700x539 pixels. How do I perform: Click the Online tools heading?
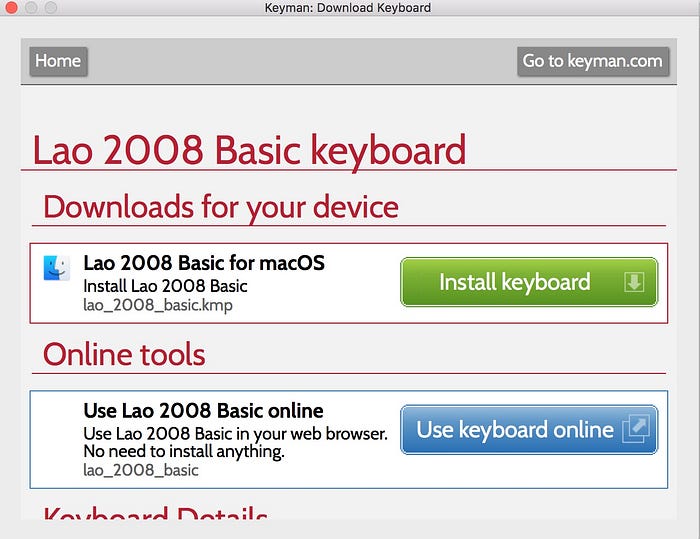pyautogui.click(x=124, y=355)
